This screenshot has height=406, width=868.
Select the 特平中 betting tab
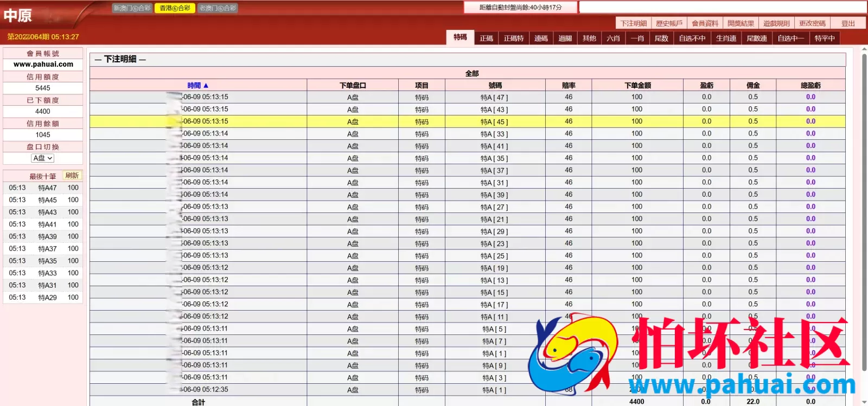coord(825,38)
